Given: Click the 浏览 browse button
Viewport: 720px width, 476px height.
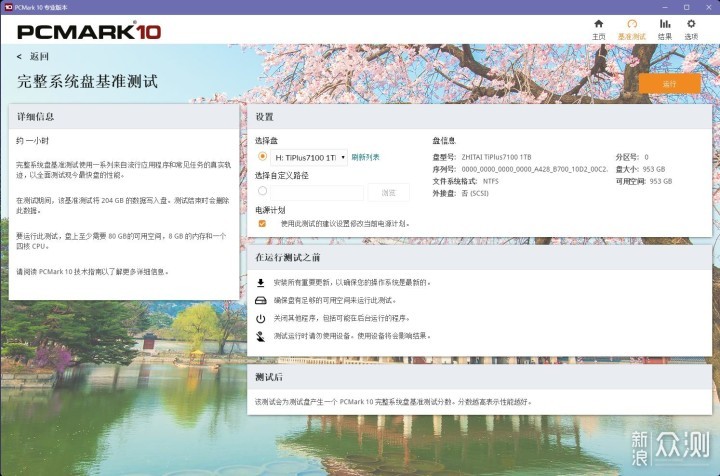Looking at the screenshot, I should click(x=388, y=192).
